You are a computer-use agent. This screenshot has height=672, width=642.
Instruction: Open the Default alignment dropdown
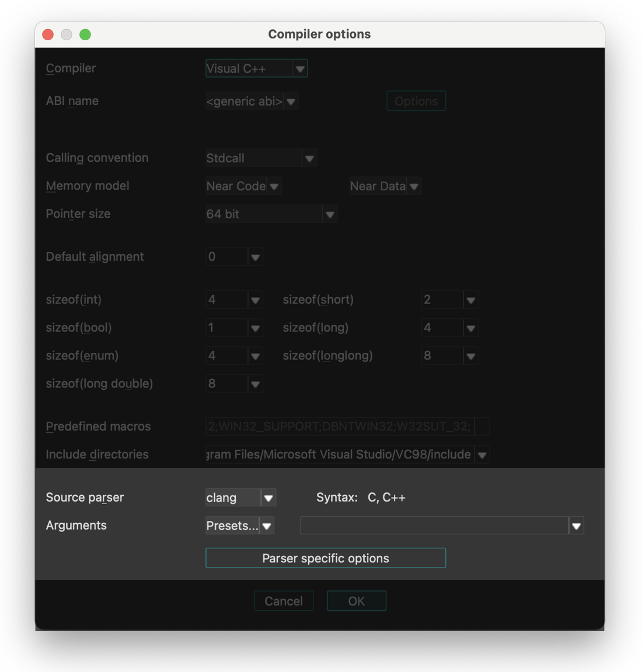255,257
